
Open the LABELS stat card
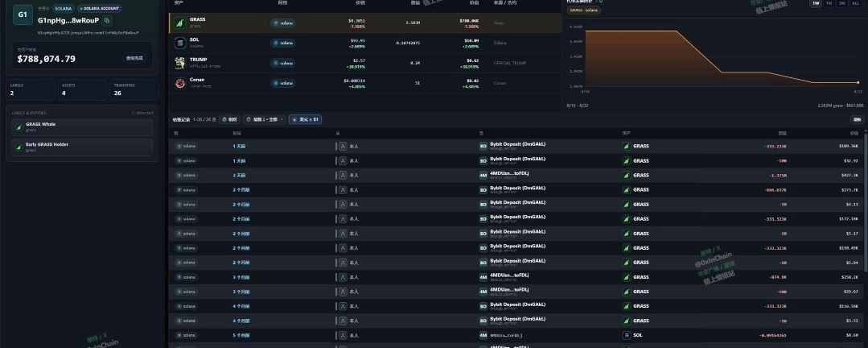coord(31,89)
